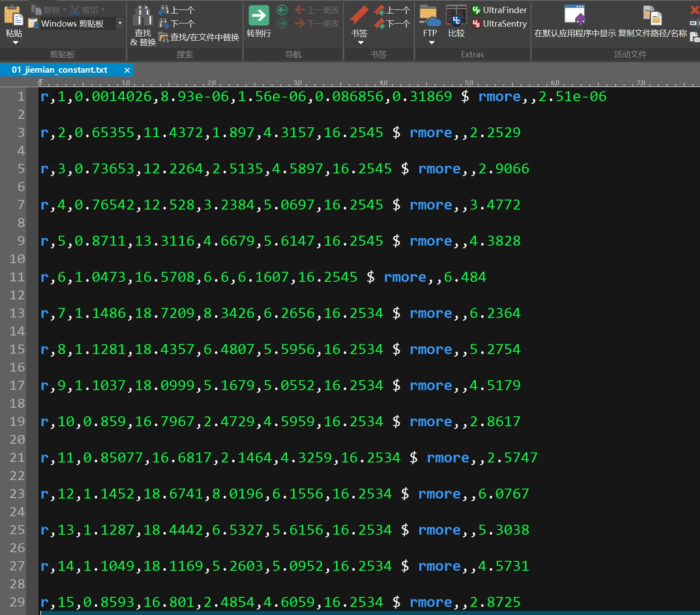Click the value 18.0999 on line 17
Image resolution: width=700 pixels, height=615 pixels.
(164, 385)
